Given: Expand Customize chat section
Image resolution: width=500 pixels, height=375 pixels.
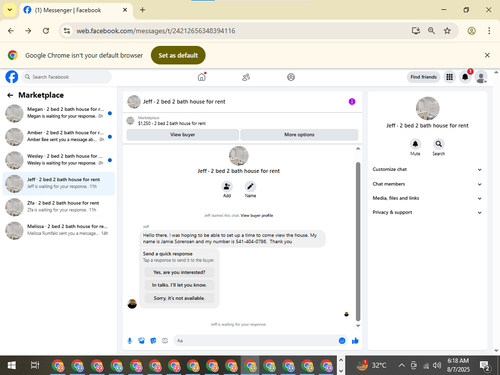Looking at the screenshot, I should (x=427, y=169).
